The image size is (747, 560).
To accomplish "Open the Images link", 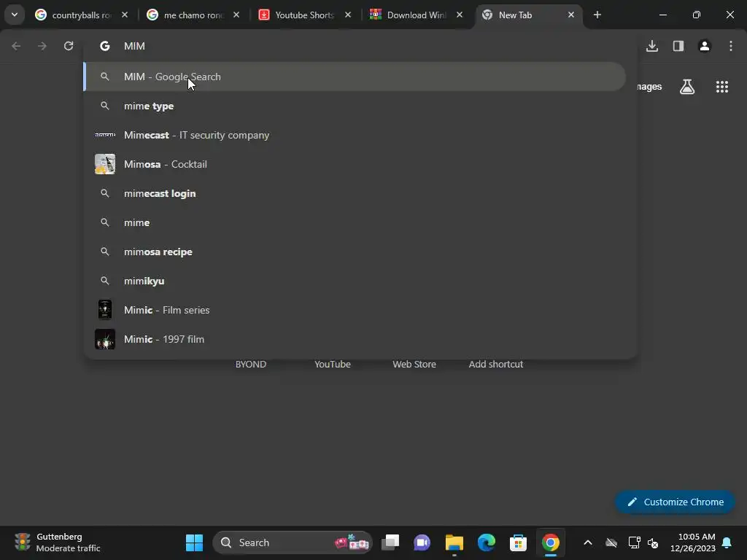I will click(x=649, y=87).
